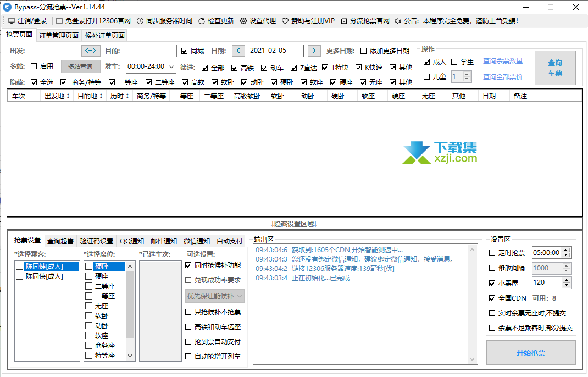The width and height of the screenshot is (588, 377).
Task: Switch to the 订单管理页面 tab
Action: pos(59,35)
